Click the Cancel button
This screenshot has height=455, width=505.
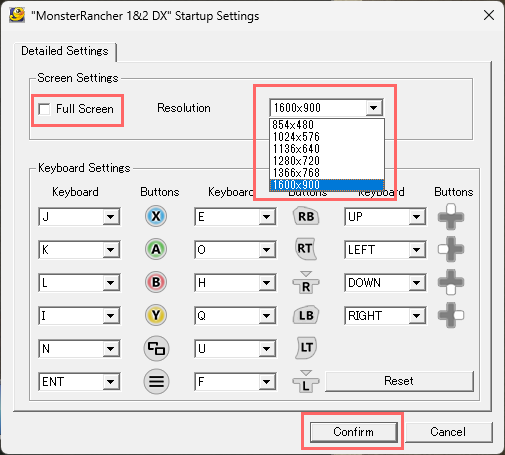click(448, 432)
